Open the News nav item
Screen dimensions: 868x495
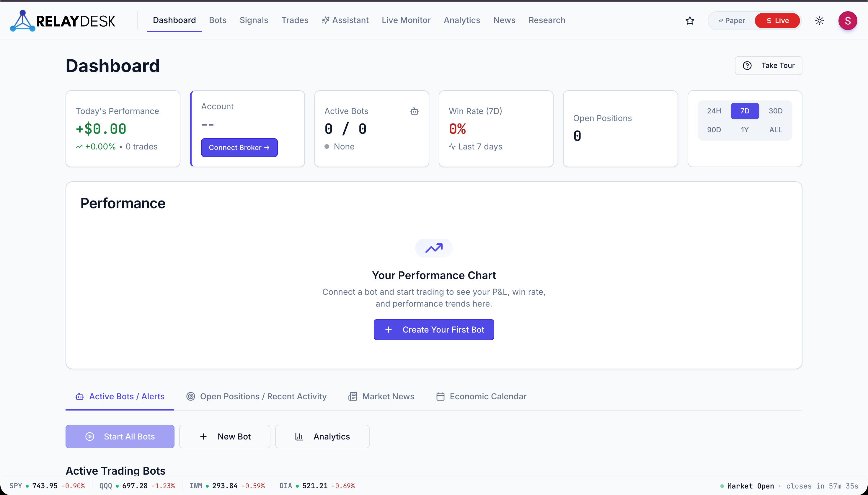504,20
